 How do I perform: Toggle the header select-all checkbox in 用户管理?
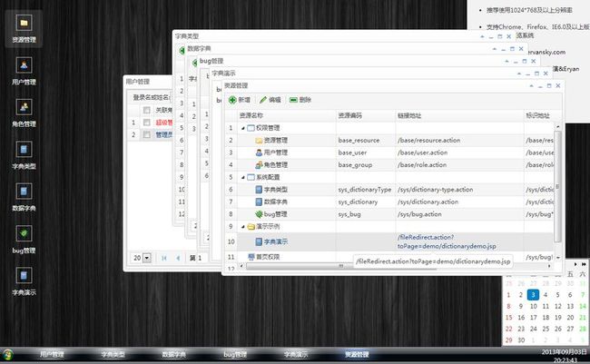tap(147, 110)
